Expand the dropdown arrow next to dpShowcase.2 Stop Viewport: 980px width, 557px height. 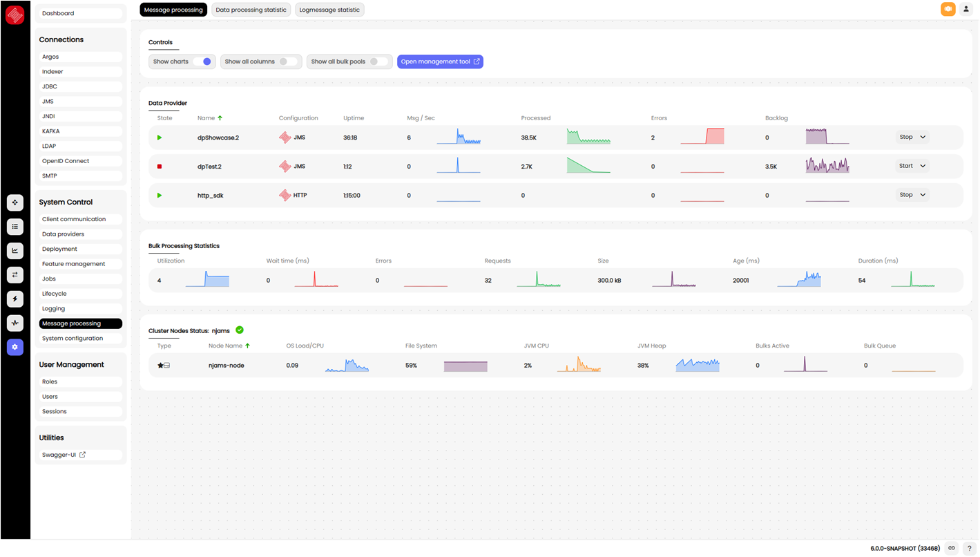coord(923,138)
